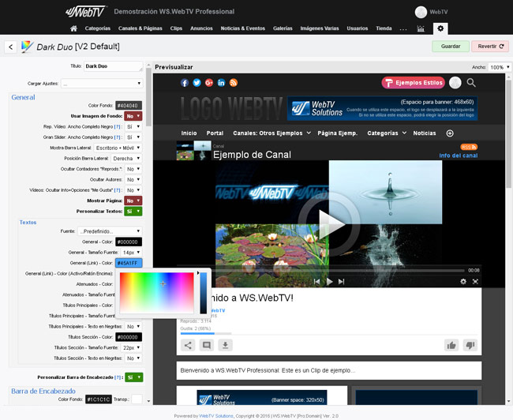Open the Fuente dropdown
The height and width of the screenshot is (420, 513).
coord(110,231)
